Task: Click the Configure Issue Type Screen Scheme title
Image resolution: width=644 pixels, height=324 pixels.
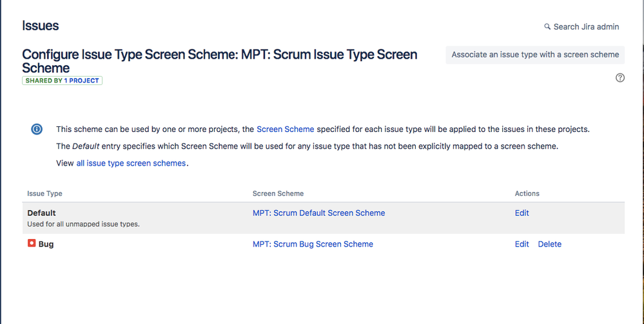Action: pos(220,61)
